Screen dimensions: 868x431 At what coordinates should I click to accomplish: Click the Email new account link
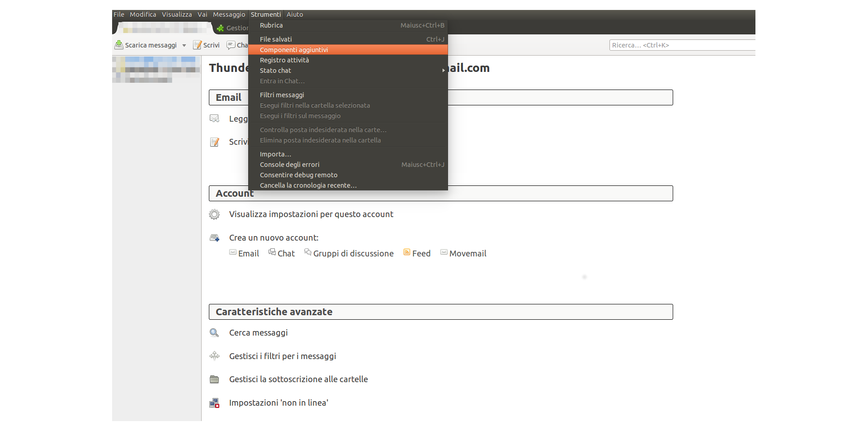(249, 254)
